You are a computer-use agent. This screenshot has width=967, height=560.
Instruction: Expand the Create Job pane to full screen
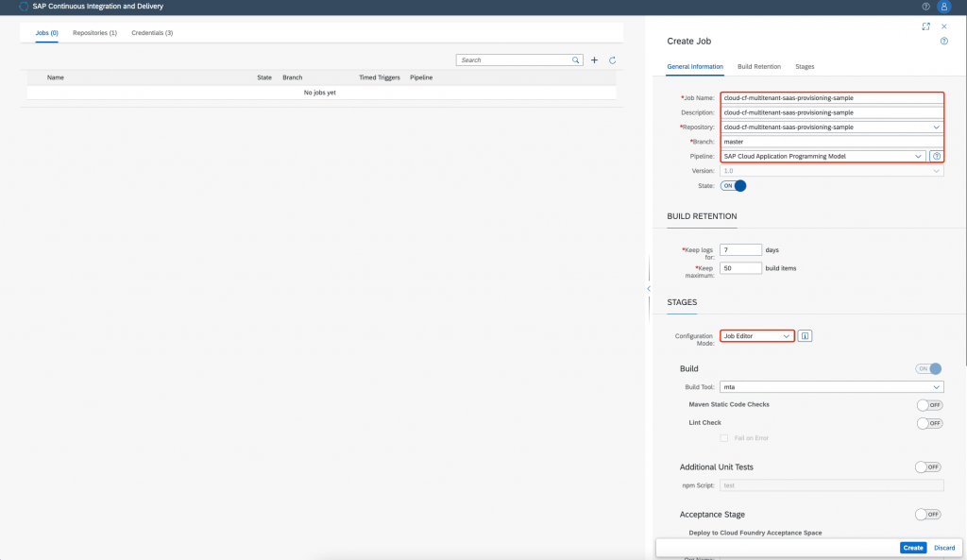click(x=925, y=26)
